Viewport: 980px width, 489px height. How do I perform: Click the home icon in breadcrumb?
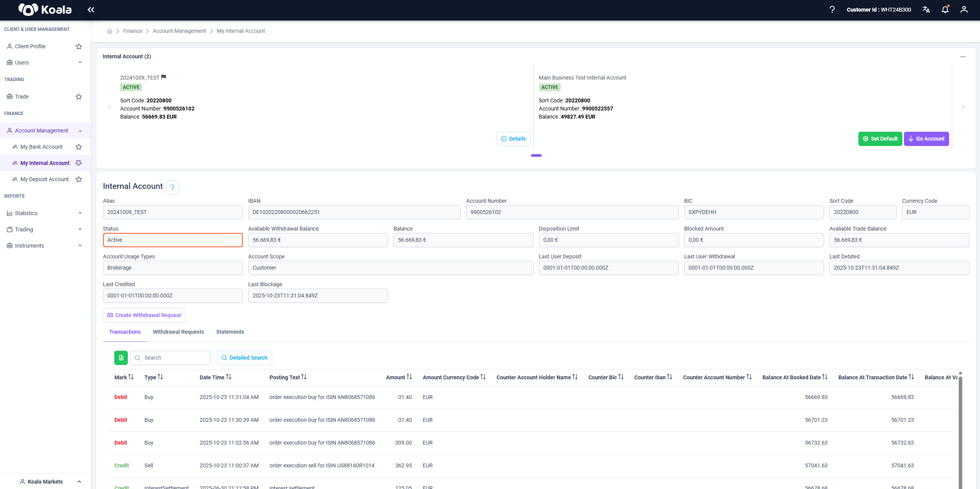[x=110, y=31]
